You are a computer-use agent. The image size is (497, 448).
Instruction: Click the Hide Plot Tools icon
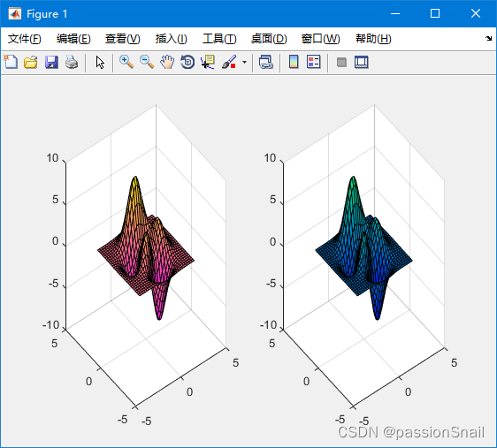click(x=341, y=62)
